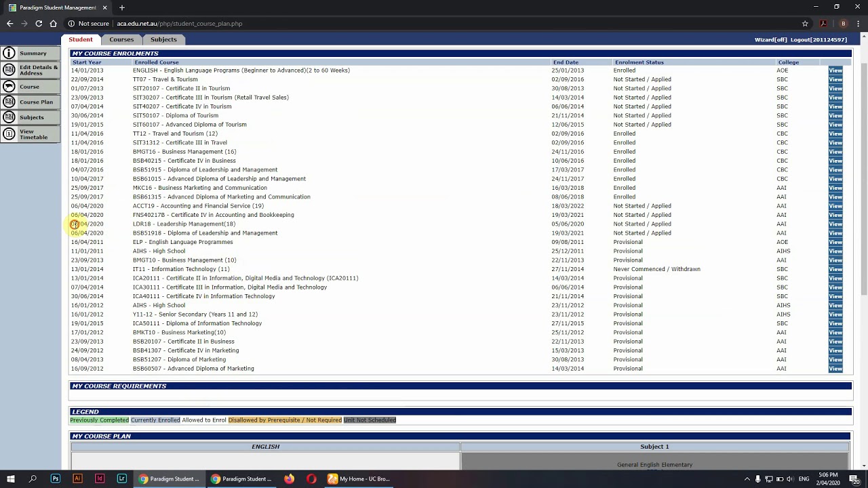The image size is (868, 488).
Task: Click 'Disallowed by Prerequisite / Not Required' legend
Action: [285, 420]
